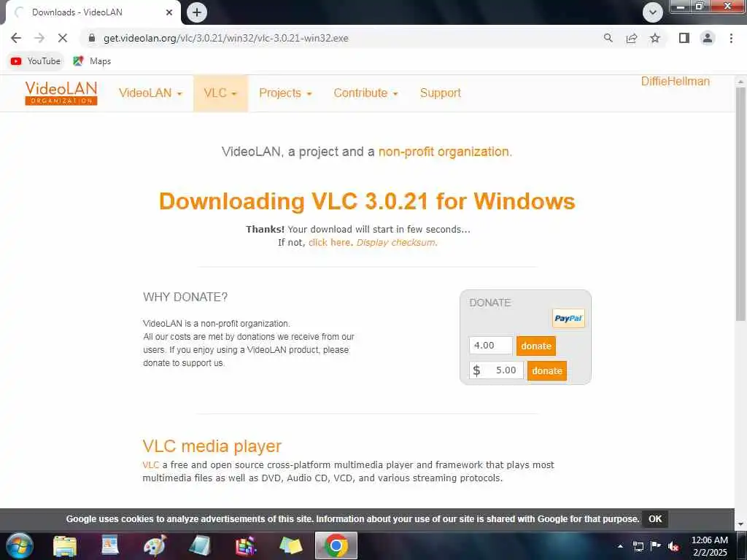Expand the Projects menu
The height and width of the screenshot is (560, 747).
(x=285, y=93)
